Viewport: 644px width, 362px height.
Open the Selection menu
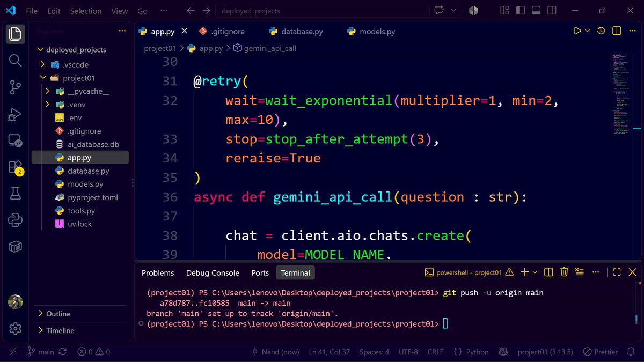pyautogui.click(x=86, y=11)
